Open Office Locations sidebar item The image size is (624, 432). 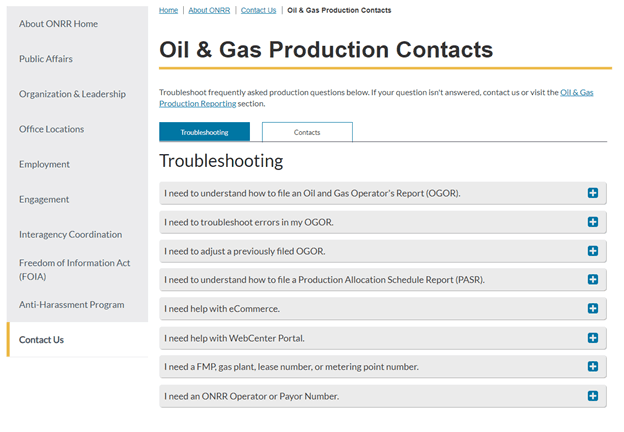[52, 129]
